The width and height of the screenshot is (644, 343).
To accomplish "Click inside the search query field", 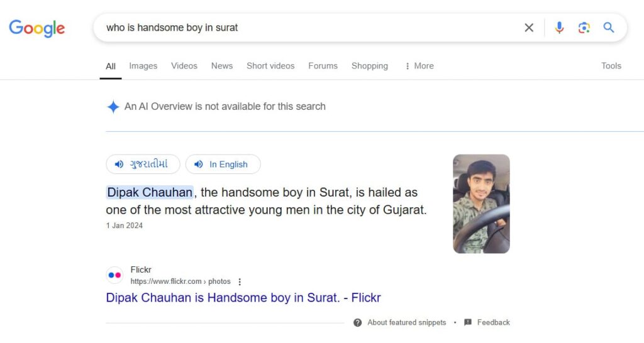I will [x=302, y=28].
